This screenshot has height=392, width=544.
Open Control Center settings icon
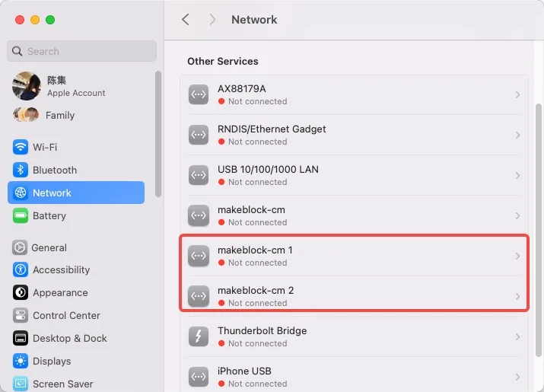click(21, 315)
